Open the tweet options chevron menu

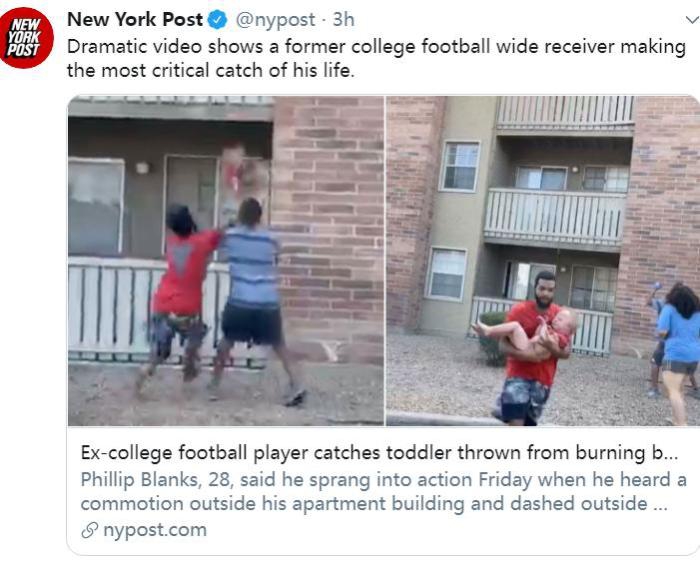point(692,20)
